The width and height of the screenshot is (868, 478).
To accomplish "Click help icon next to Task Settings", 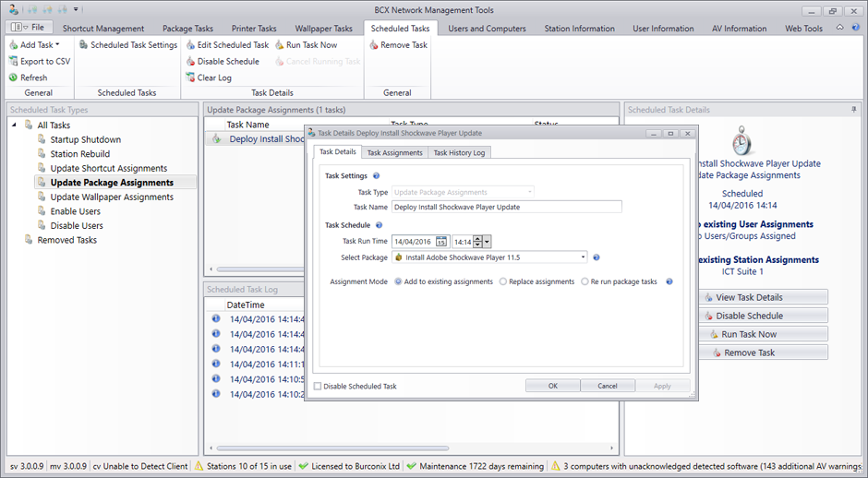I will (x=377, y=176).
